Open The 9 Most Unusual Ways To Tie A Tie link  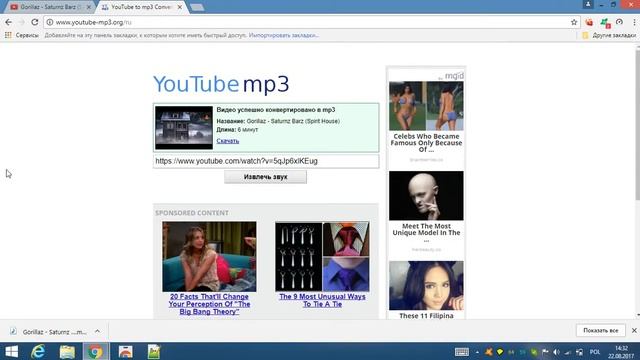[x=322, y=300]
